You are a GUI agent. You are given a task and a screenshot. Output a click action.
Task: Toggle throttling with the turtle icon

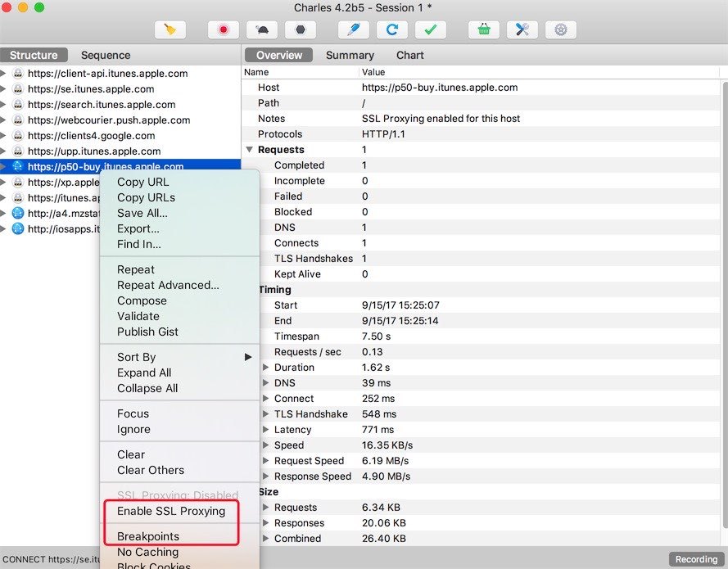[x=262, y=29]
